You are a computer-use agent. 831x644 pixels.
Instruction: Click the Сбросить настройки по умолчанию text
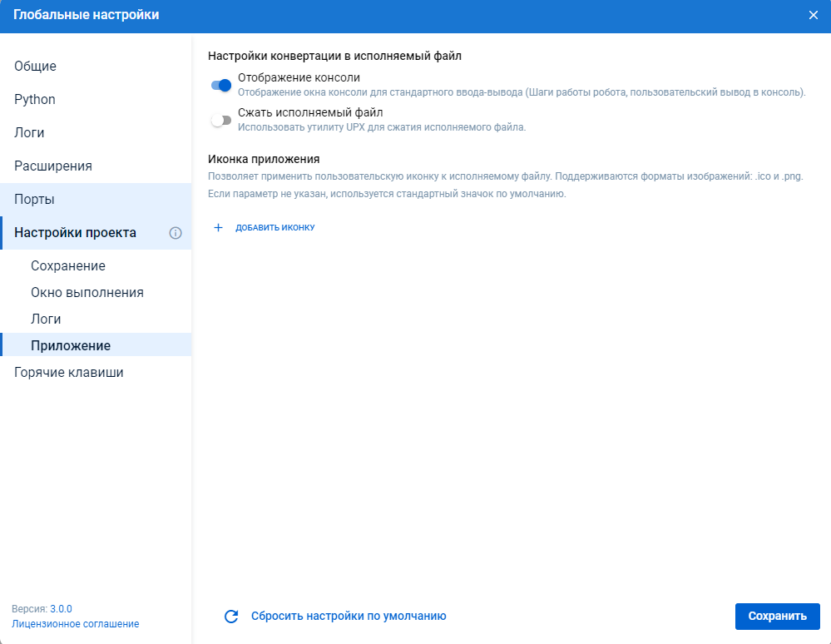click(349, 617)
